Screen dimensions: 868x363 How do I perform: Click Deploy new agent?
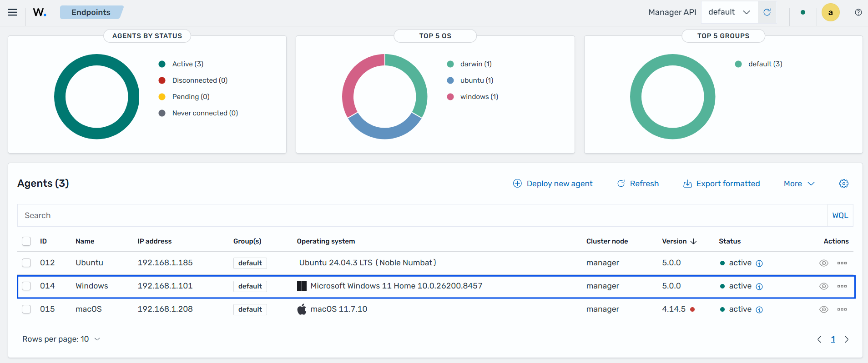tap(553, 184)
